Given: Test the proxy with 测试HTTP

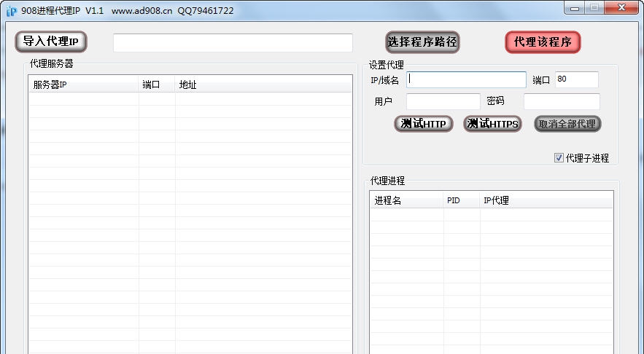Looking at the screenshot, I should pyautogui.click(x=424, y=124).
